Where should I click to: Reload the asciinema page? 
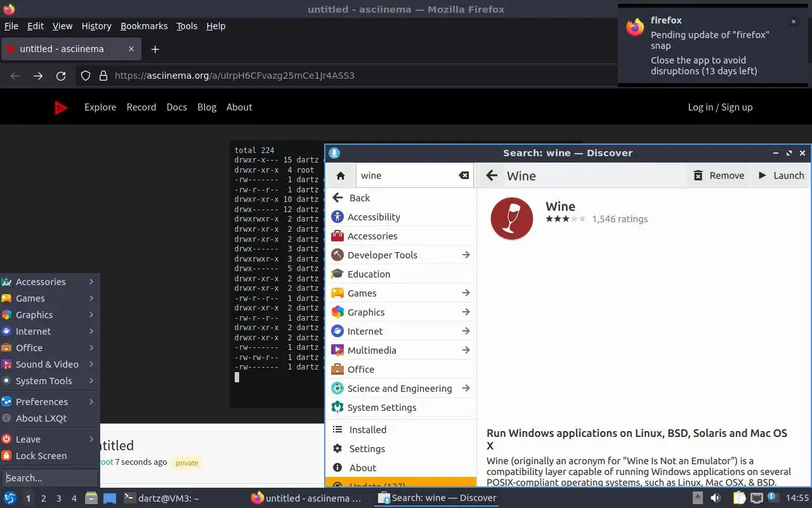61,76
